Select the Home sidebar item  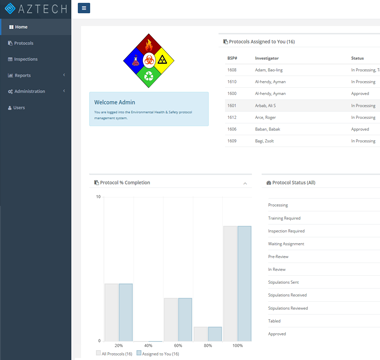click(35, 27)
